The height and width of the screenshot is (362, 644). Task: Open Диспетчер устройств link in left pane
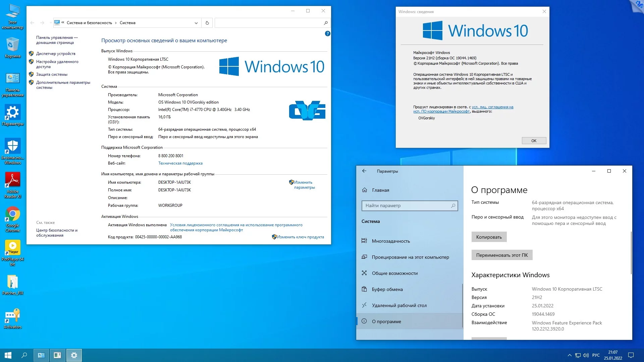[x=56, y=54]
